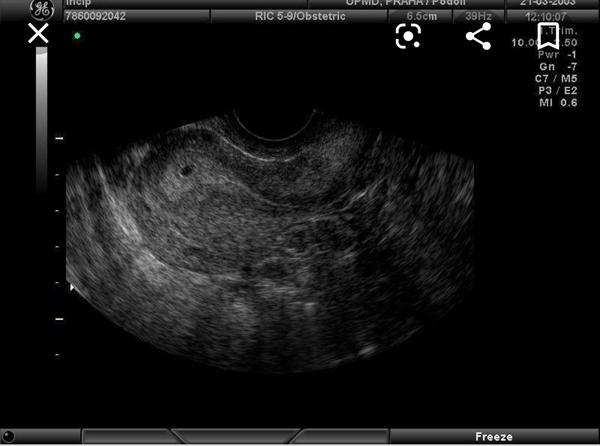Click the center of the ultrasound image
The height and width of the screenshot is (446, 600).
click(x=270, y=245)
